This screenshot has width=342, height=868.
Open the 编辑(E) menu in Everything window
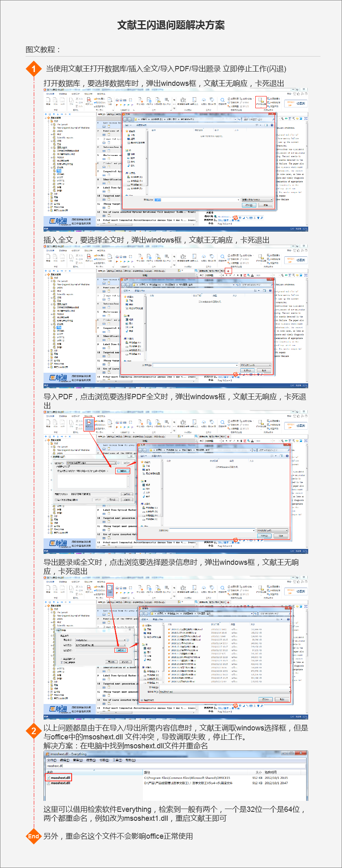point(65,760)
